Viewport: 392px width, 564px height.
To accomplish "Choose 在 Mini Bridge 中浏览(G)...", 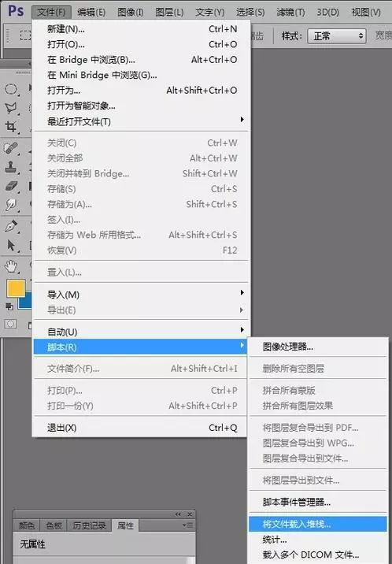I will (x=141, y=75).
